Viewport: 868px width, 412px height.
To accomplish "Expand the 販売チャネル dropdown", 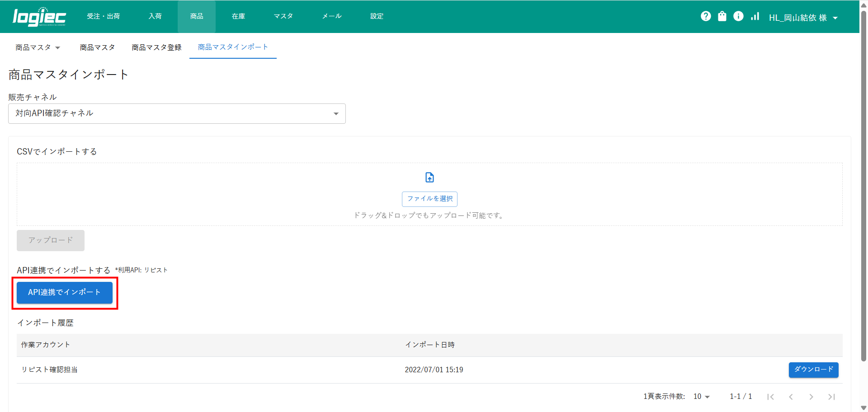I will pos(177,114).
